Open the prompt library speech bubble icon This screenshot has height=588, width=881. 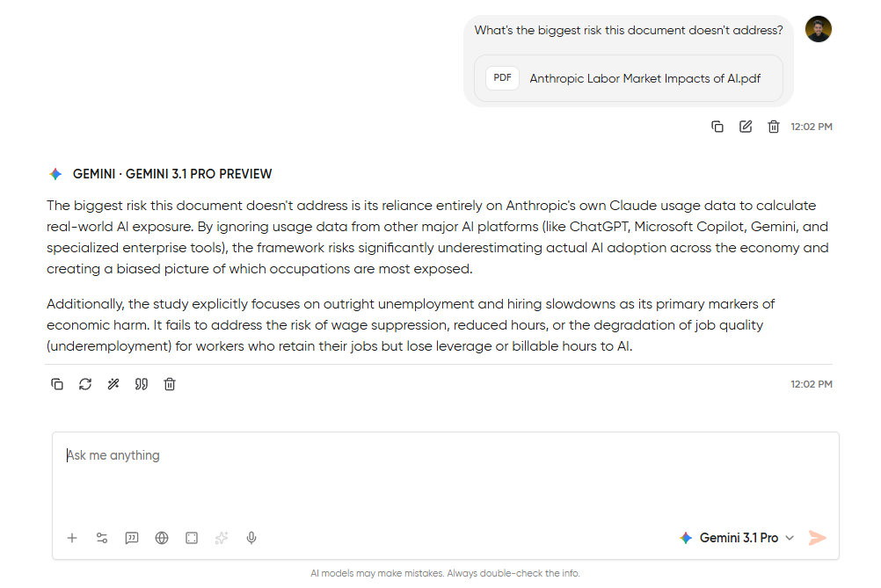point(132,537)
